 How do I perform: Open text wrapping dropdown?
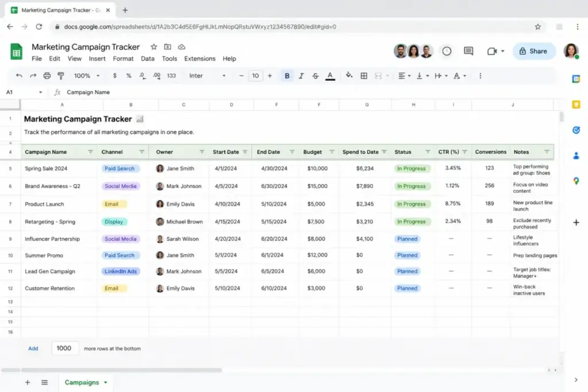click(x=441, y=76)
